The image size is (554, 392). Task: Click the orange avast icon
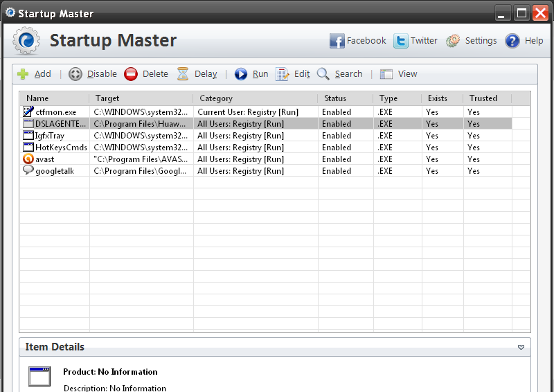[28, 159]
